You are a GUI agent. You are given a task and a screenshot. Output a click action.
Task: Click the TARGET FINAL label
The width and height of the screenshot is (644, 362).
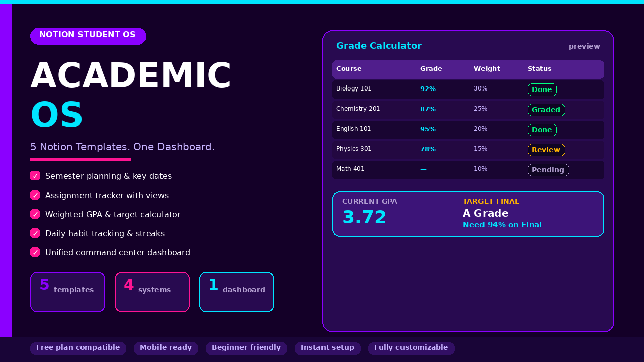tap(491, 202)
